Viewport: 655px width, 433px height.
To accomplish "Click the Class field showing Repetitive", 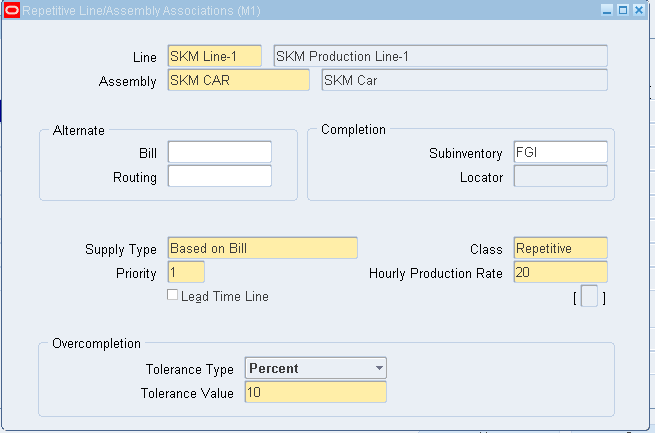I will pos(560,248).
